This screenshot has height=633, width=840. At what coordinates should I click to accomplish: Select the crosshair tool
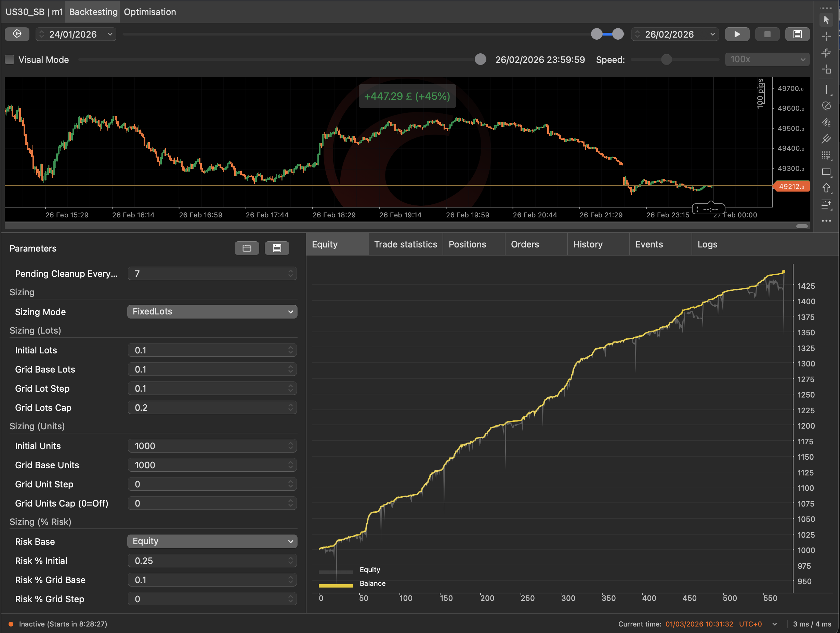(x=826, y=37)
